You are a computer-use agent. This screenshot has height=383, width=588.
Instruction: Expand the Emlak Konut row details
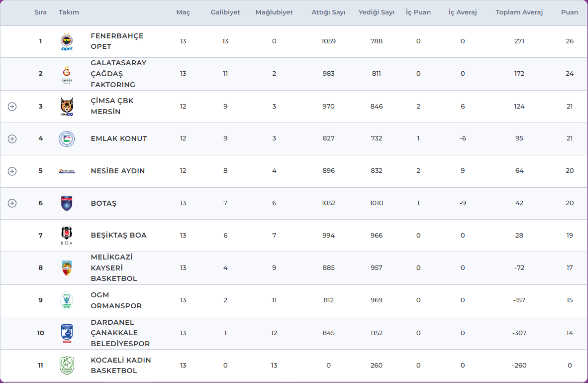pos(12,139)
